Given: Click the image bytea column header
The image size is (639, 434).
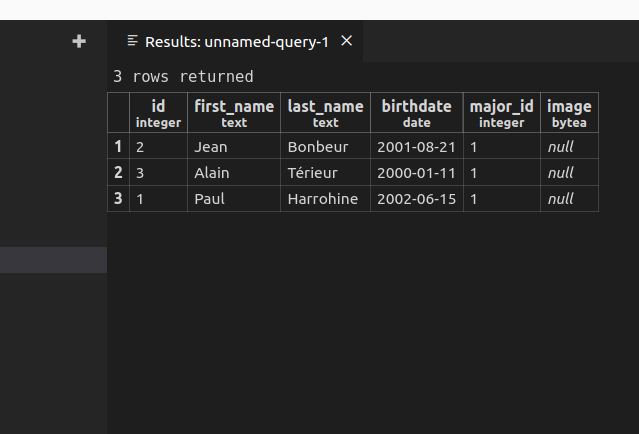Looking at the screenshot, I should pyautogui.click(x=569, y=112).
